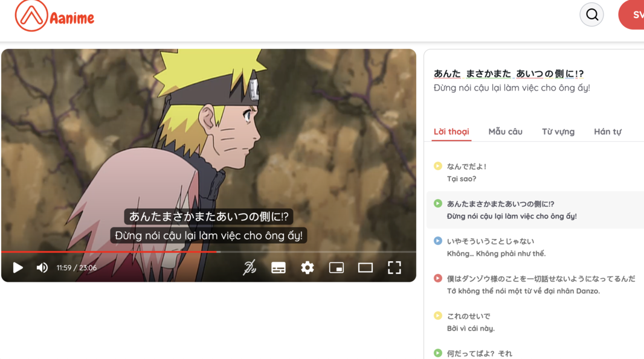Switch to theater mode
This screenshot has height=359, width=644.
point(365,267)
